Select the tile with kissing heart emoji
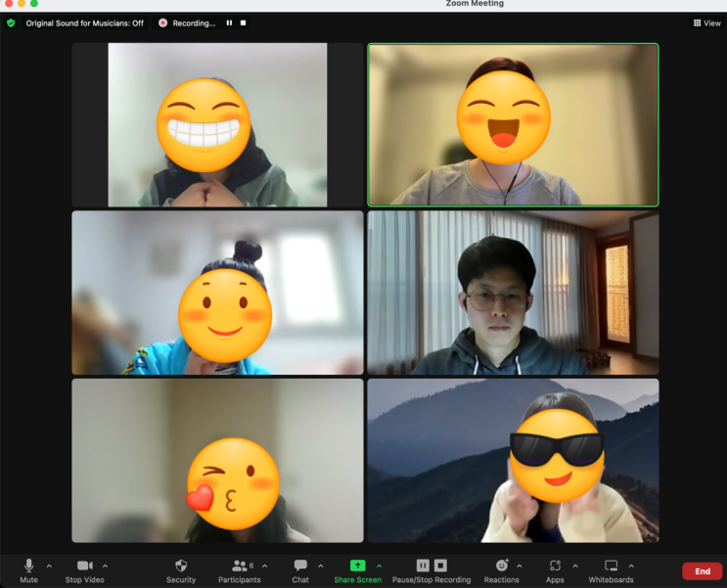This screenshot has width=727, height=588. point(217,461)
